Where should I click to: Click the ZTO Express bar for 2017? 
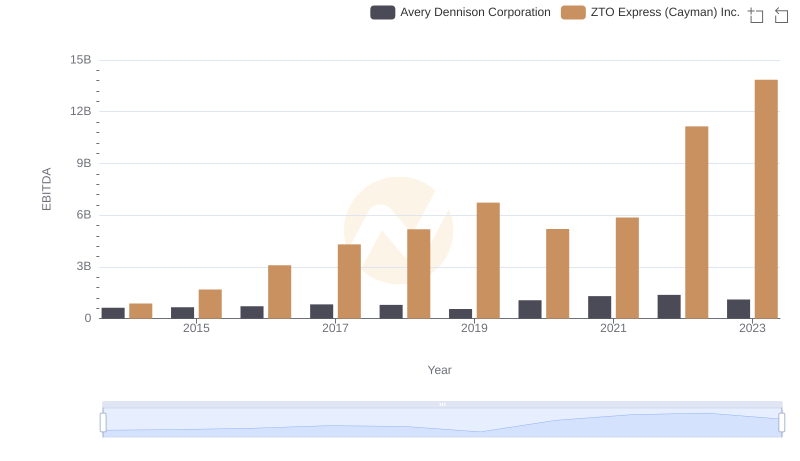point(349,281)
